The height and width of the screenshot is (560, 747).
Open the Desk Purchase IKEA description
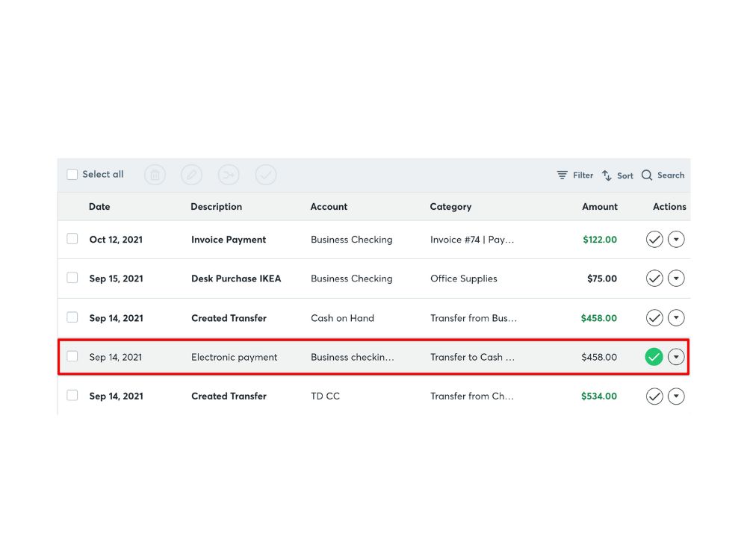pyautogui.click(x=236, y=279)
